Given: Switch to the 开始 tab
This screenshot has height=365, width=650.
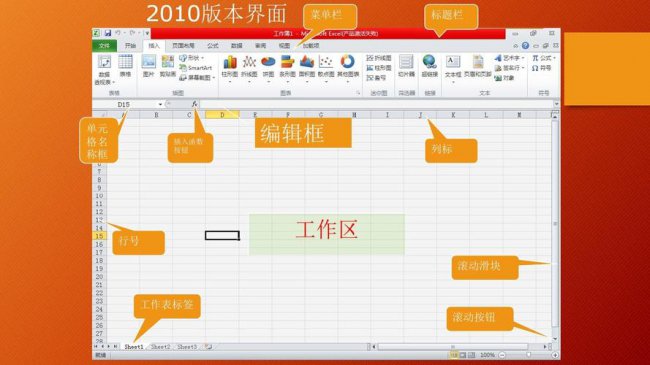Looking at the screenshot, I should pyautogui.click(x=130, y=46).
